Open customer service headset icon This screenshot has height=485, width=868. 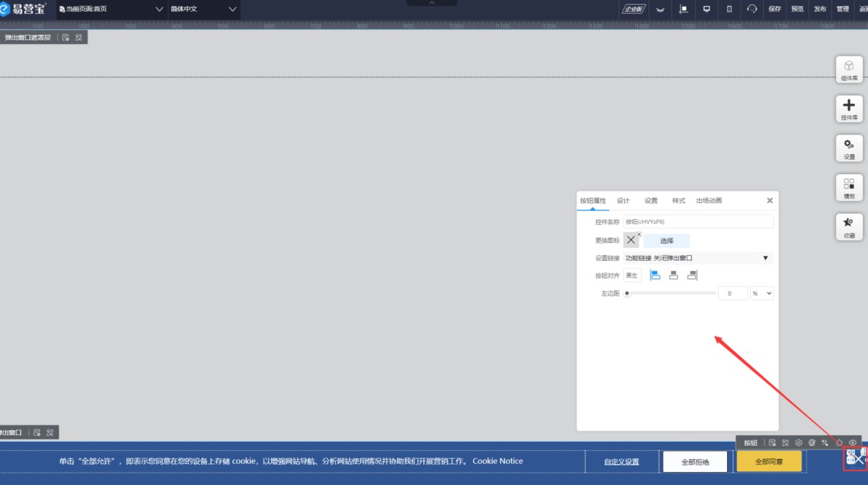(752, 9)
